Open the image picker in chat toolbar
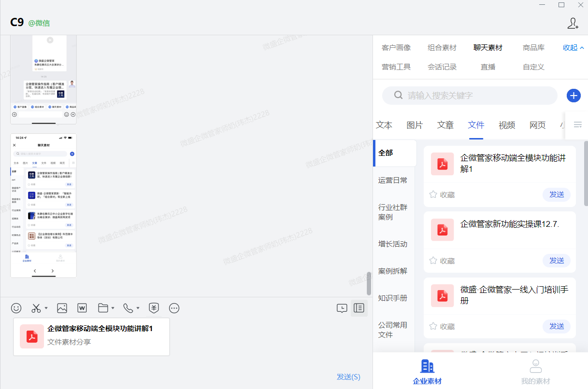This screenshot has width=588, height=389. pyautogui.click(x=62, y=308)
